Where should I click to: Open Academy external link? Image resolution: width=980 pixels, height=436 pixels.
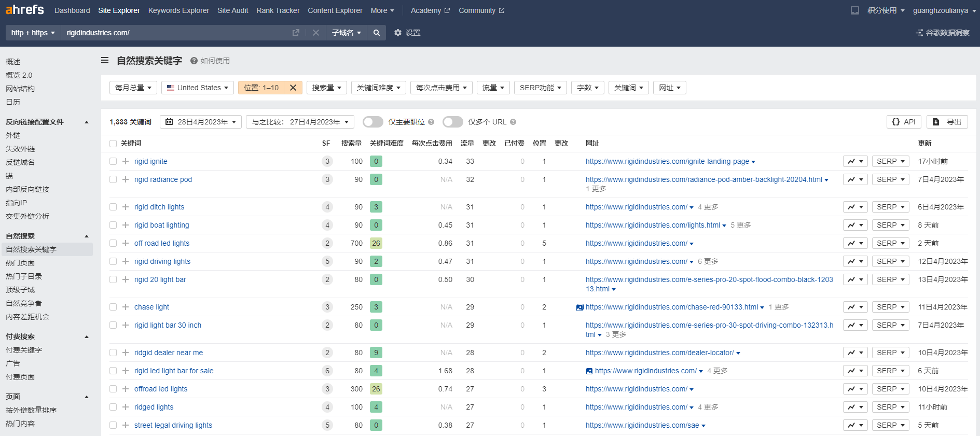coord(430,10)
